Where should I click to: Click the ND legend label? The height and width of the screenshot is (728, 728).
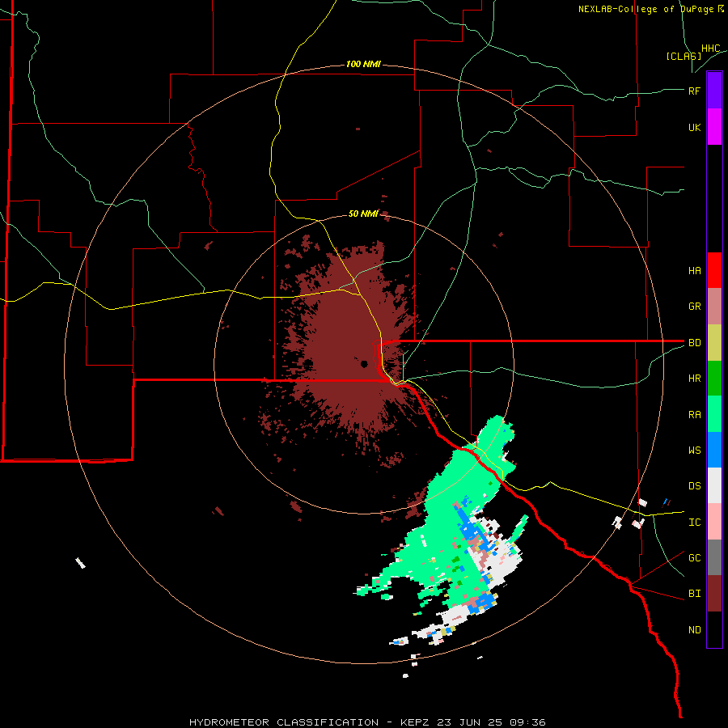click(x=694, y=630)
